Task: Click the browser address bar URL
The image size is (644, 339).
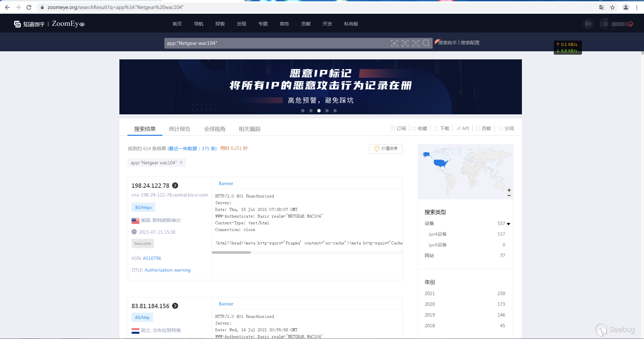Action: coord(115,7)
